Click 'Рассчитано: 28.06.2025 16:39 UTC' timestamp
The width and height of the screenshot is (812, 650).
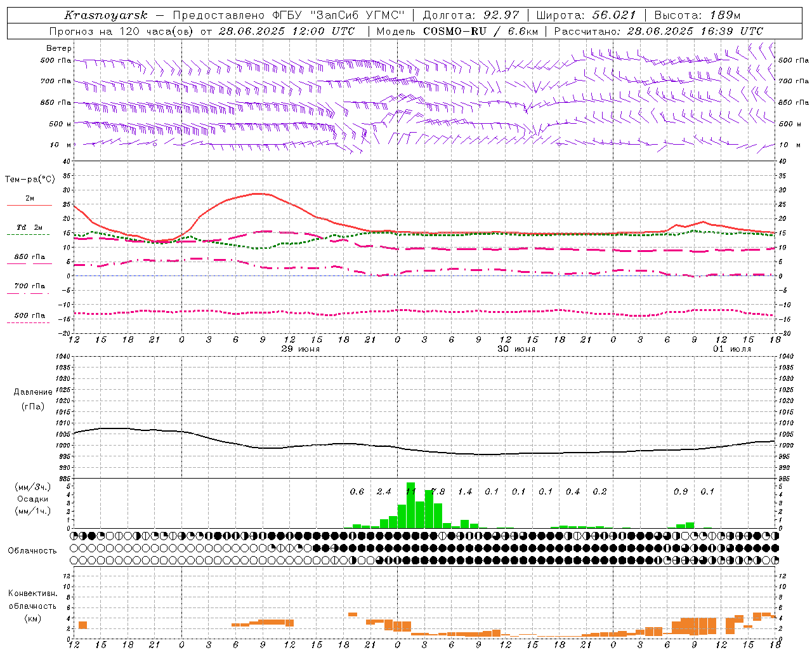click(x=658, y=31)
